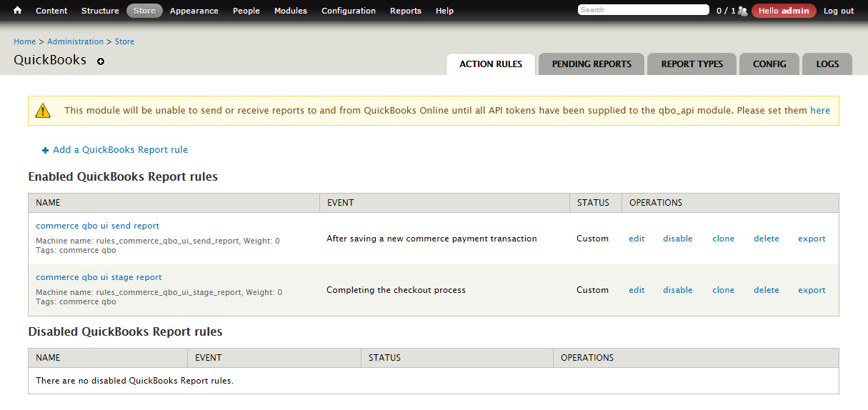The width and height of the screenshot is (868, 410).
Task: Switch to the Pending Reports tab
Action: [x=592, y=64]
